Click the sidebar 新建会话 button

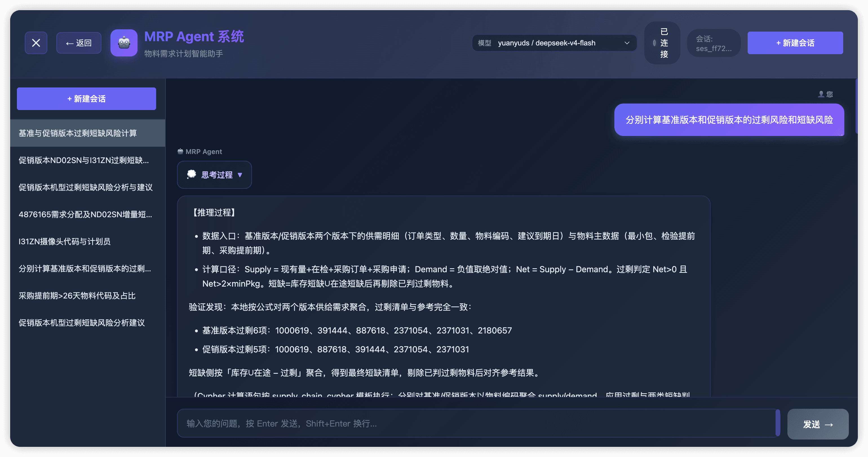click(86, 99)
